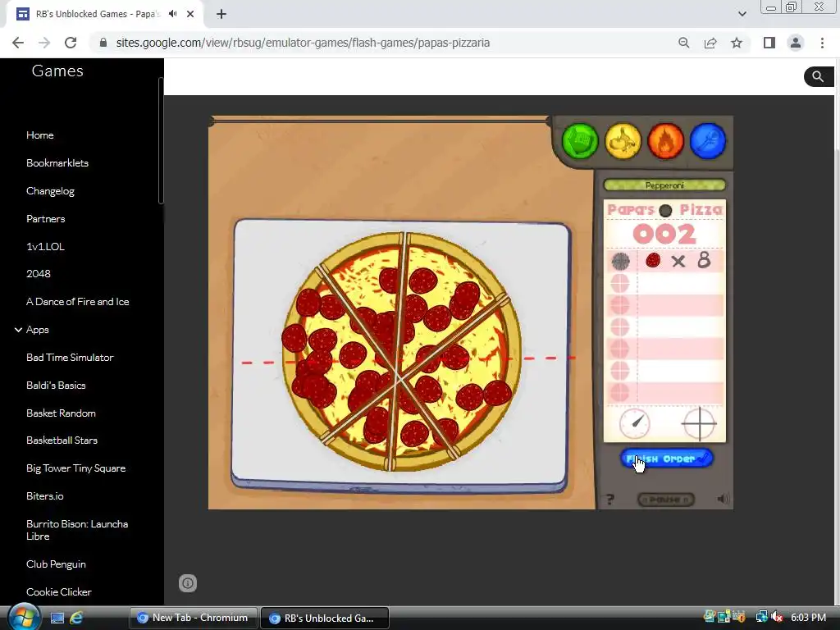Screen dimensions: 840x630
Task: Open Cookie Clicker link
Action: pyautogui.click(x=58, y=592)
